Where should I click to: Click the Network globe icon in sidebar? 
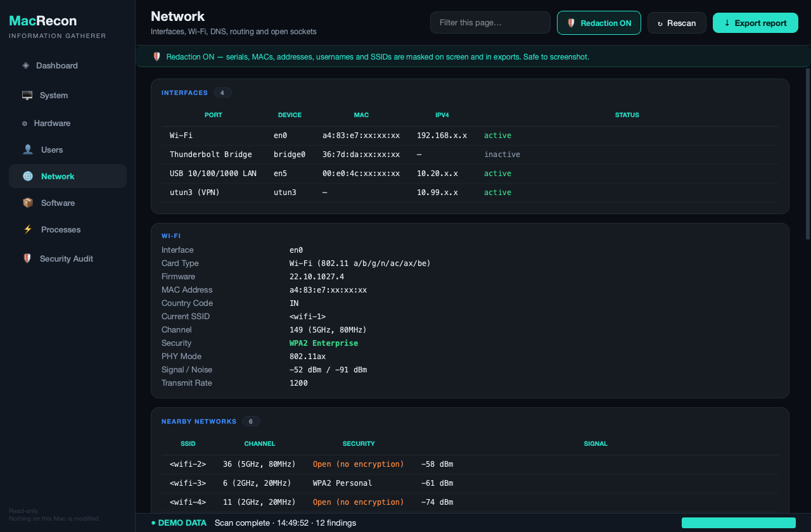28,176
